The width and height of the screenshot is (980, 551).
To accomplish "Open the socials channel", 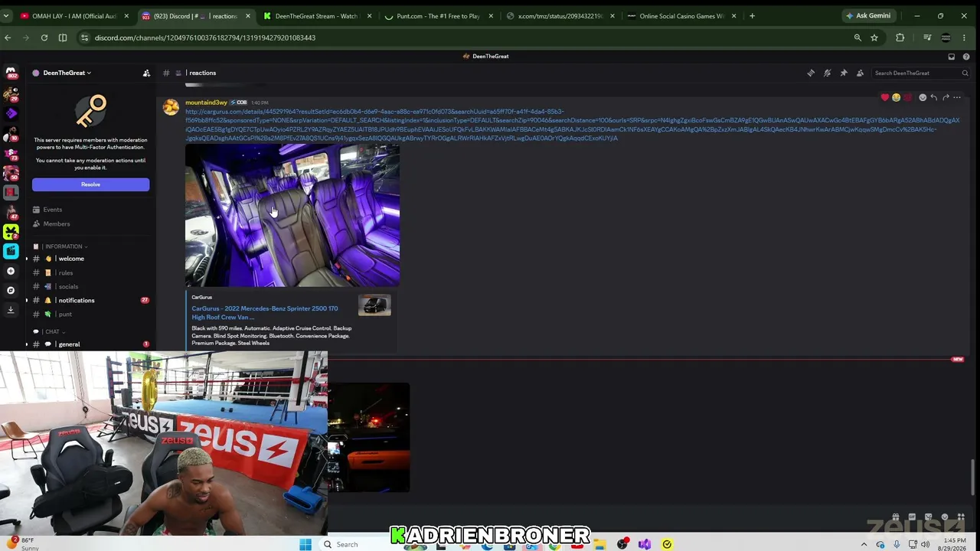I will click(90, 286).
